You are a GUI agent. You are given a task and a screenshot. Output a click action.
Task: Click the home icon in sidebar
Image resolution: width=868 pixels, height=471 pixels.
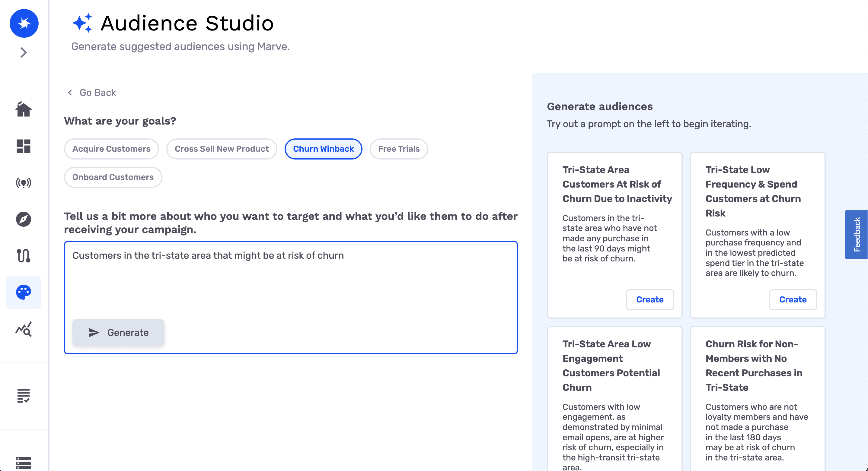click(x=24, y=109)
